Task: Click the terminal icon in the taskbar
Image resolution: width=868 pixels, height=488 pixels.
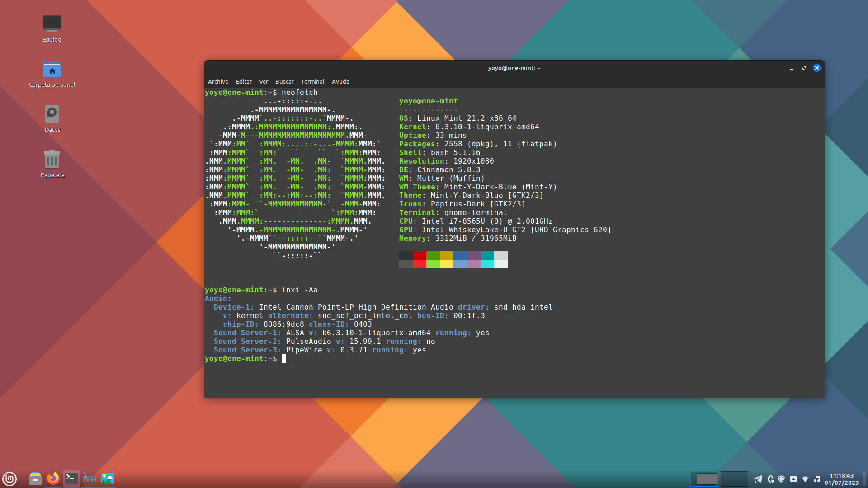Action: 71,479
